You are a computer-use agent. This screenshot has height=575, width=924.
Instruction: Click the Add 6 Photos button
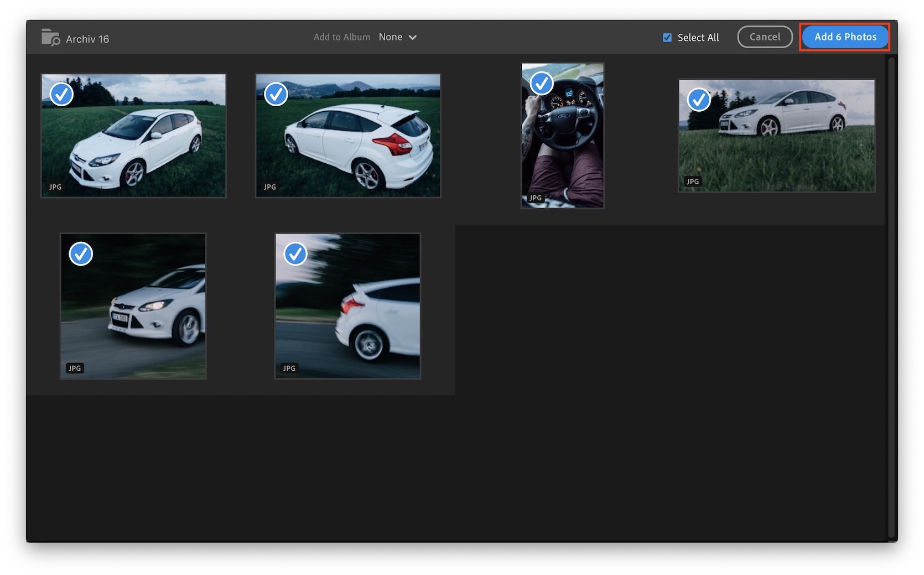pyautogui.click(x=844, y=37)
